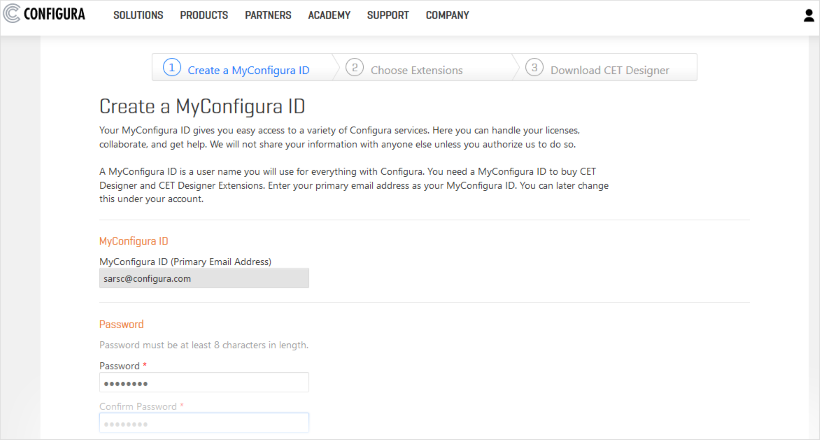Open the Partners menu
820x440 pixels.
[268, 15]
